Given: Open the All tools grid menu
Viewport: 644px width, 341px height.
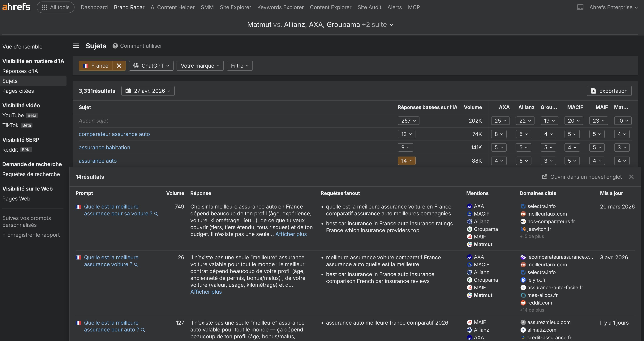Looking at the screenshot, I should click(55, 7).
